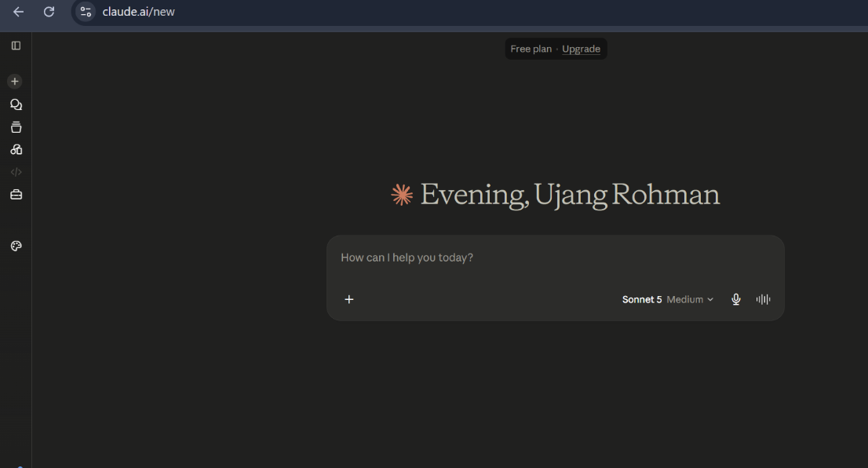
Task: Click the orange Claude starburst logo
Action: [x=402, y=195]
